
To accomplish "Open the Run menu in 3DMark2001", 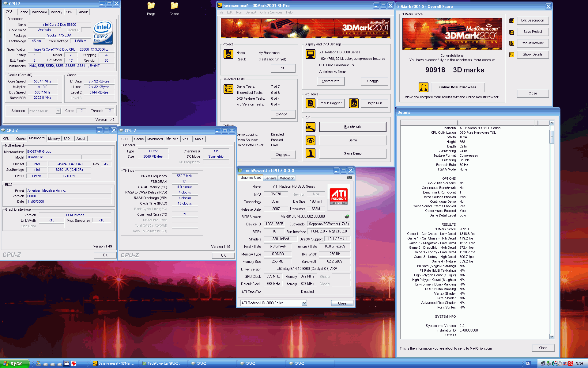I will tap(239, 12).
